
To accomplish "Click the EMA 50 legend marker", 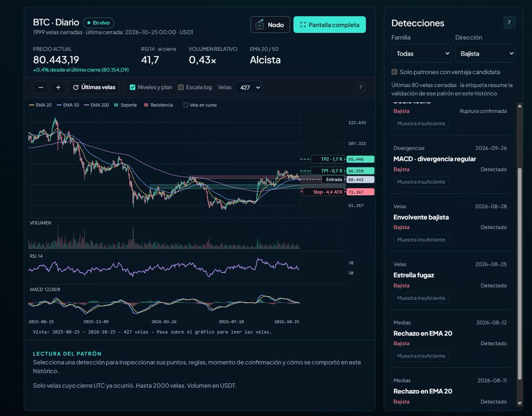I will [x=59, y=105].
